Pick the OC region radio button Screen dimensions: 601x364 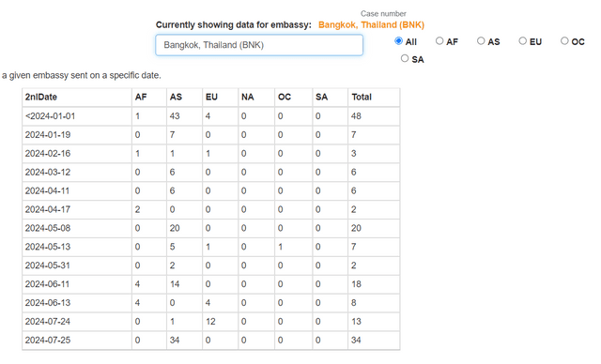pos(564,40)
